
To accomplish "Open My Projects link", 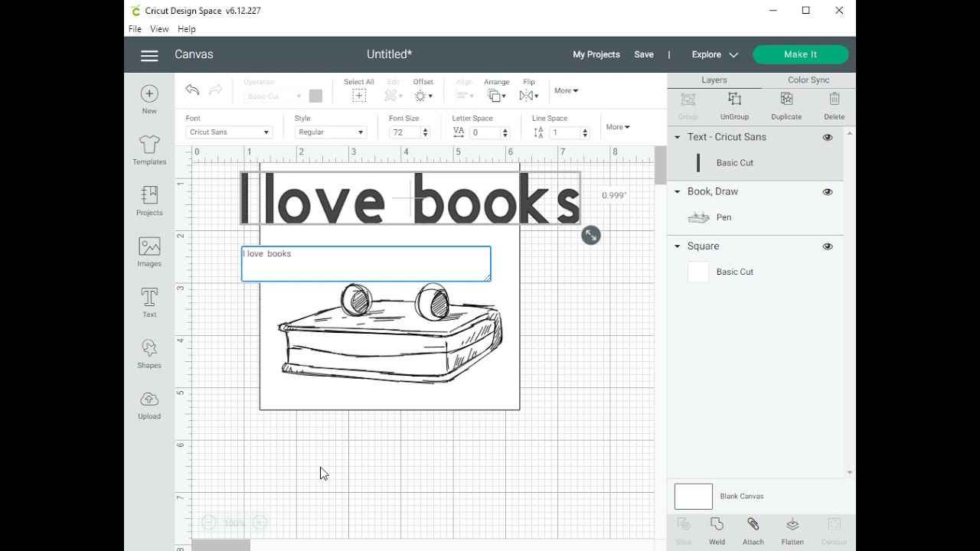I will [x=596, y=55].
